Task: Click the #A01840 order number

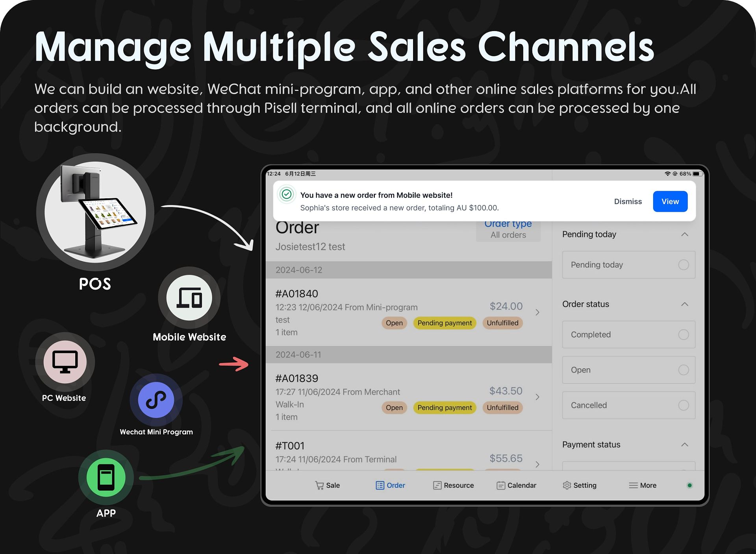Action: [x=296, y=294]
